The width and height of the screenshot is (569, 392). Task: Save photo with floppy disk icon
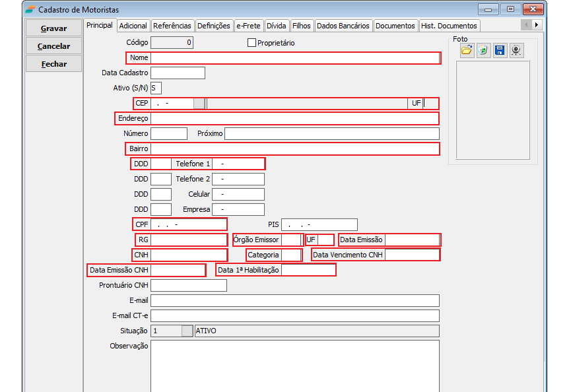click(500, 50)
